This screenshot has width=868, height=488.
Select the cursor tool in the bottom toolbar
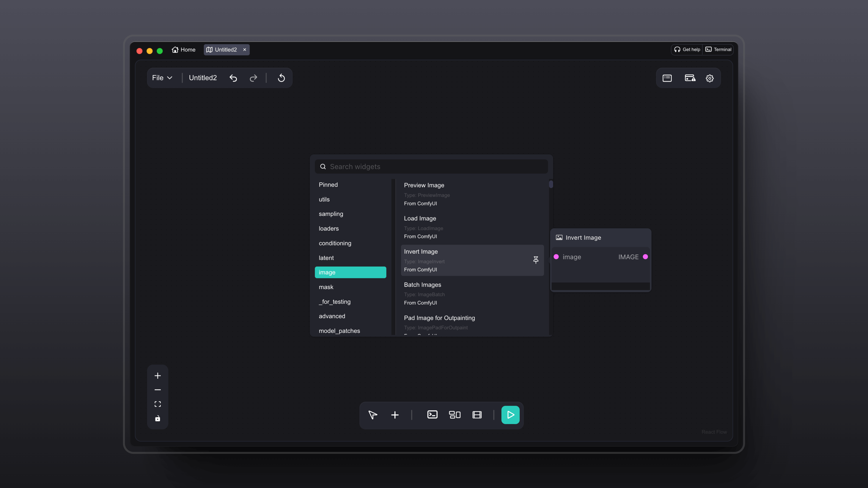(x=373, y=415)
